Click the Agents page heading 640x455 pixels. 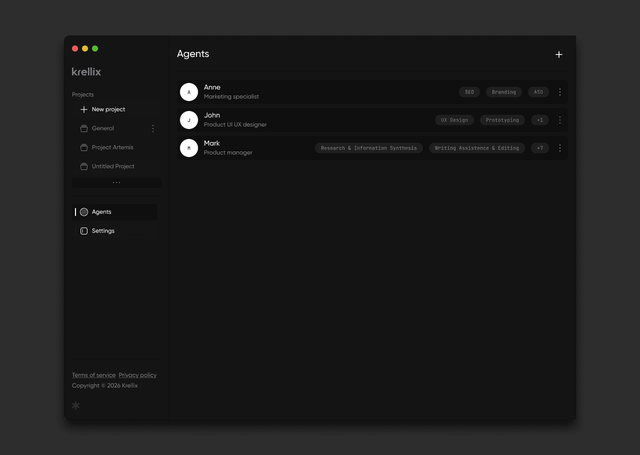point(193,54)
